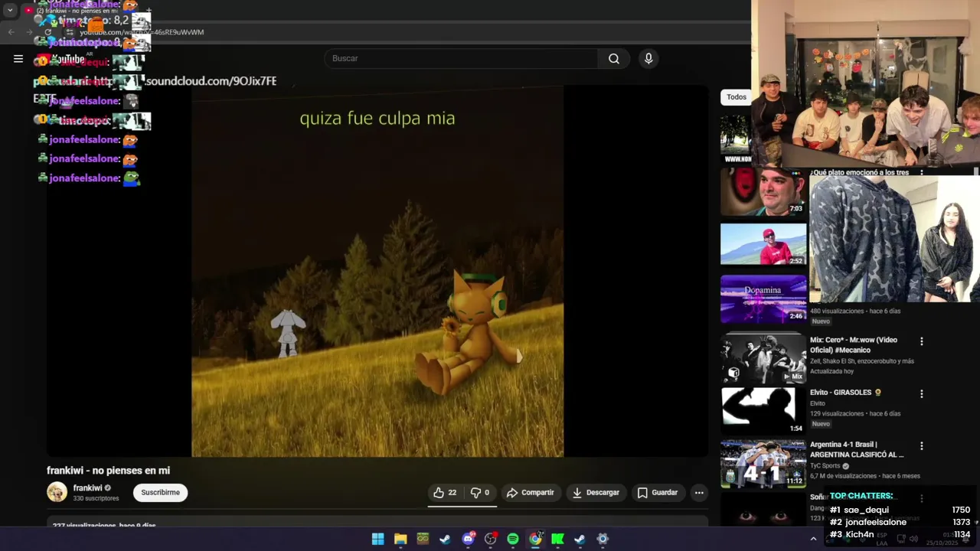Click on the video player

[x=377, y=271]
